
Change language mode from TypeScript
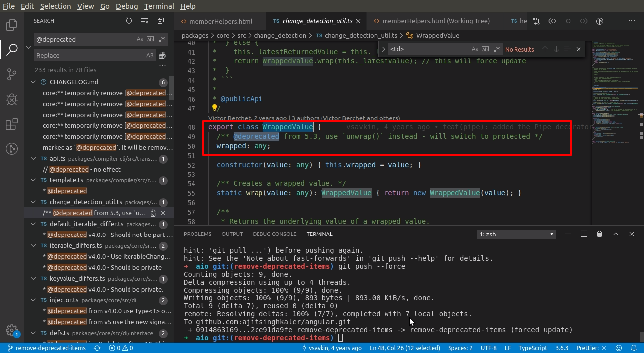tap(533, 348)
